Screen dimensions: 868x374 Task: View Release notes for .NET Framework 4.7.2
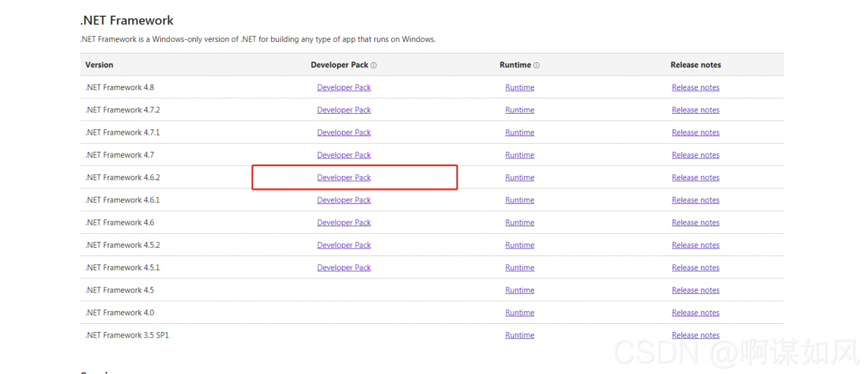(696, 110)
